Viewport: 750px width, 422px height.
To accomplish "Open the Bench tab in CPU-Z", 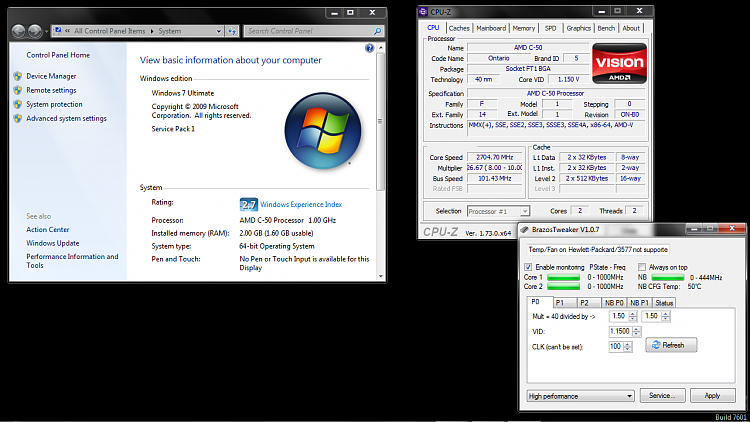I will click(606, 28).
